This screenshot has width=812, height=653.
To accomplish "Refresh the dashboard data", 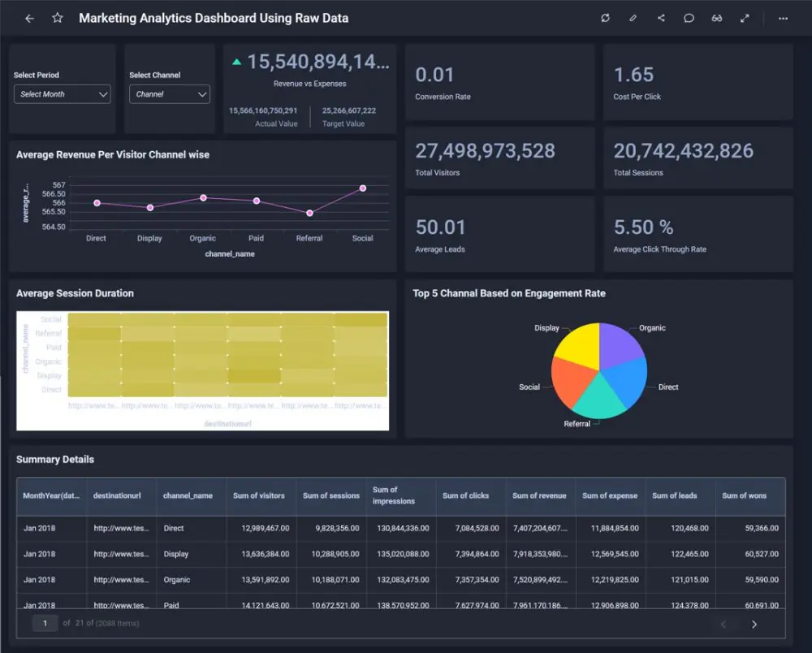I will [606, 18].
